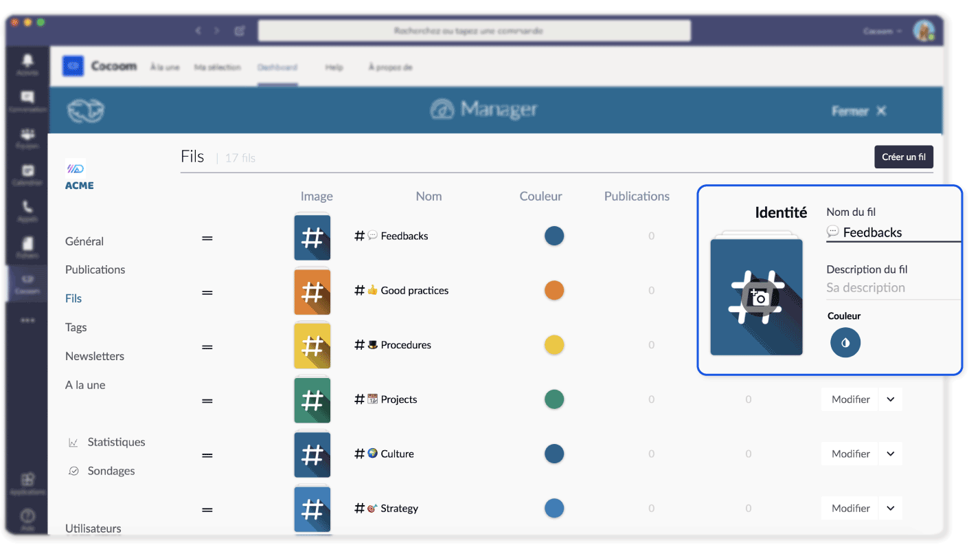The width and height of the screenshot is (980, 554).
Task: Open the Help tab in Cocoom
Action: click(x=334, y=67)
